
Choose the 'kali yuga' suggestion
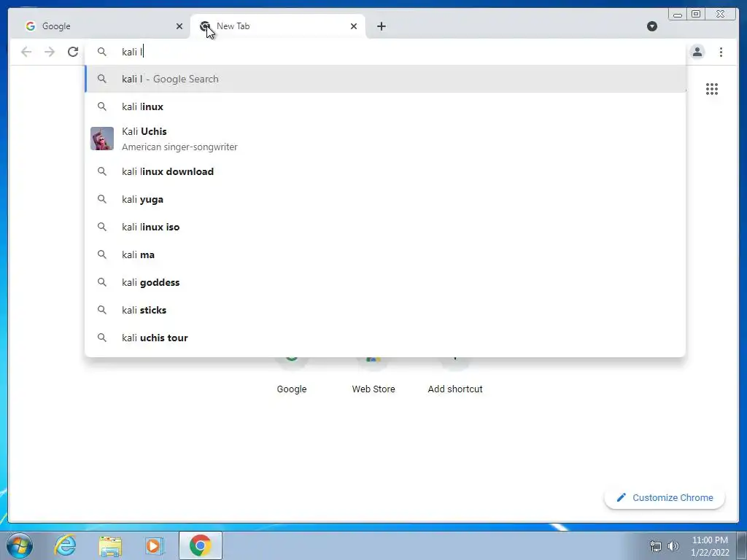[385, 199]
